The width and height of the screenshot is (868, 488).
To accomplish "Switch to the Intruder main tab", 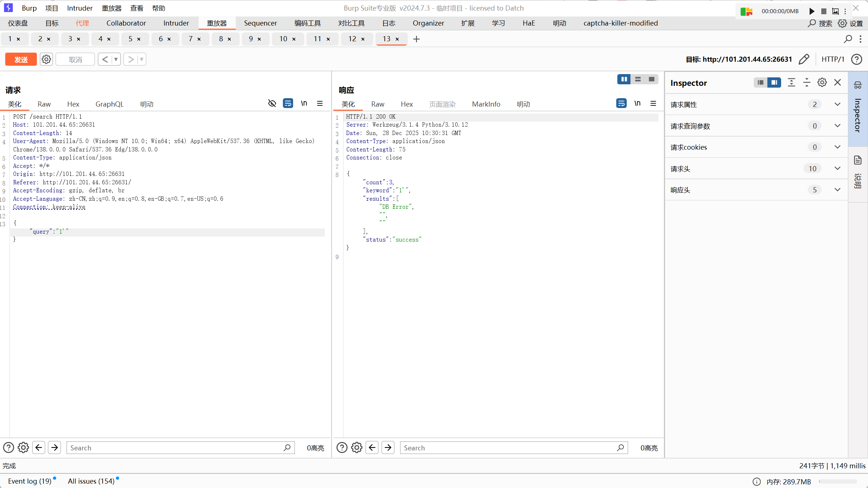I will (x=176, y=23).
